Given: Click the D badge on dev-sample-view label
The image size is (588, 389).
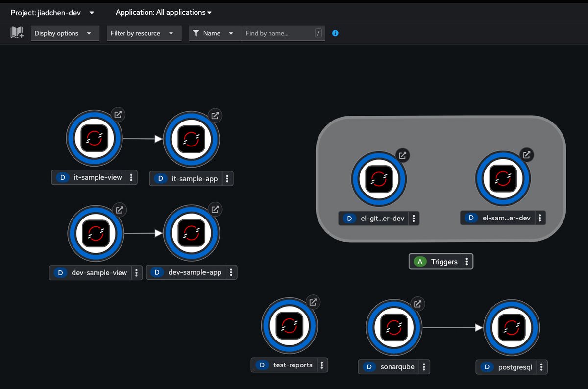Looking at the screenshot, I should (60, 272).
